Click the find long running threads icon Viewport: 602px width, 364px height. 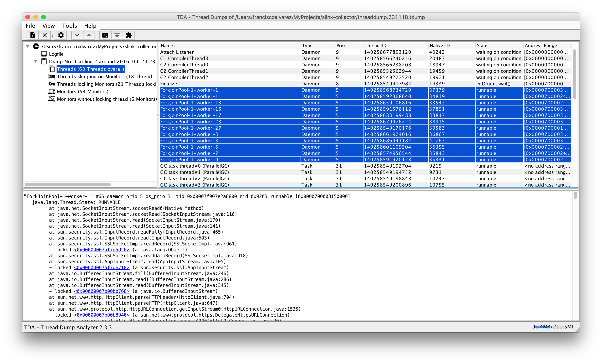[x=105, y=35]
